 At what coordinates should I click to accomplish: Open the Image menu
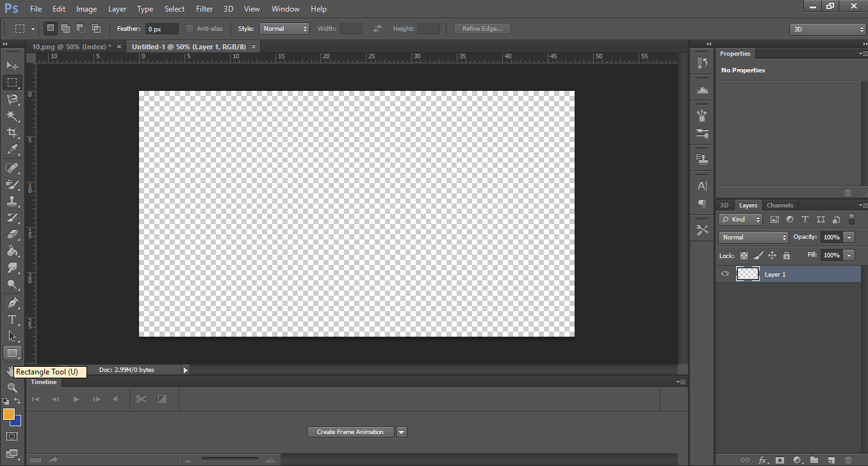tap(86, 9)
